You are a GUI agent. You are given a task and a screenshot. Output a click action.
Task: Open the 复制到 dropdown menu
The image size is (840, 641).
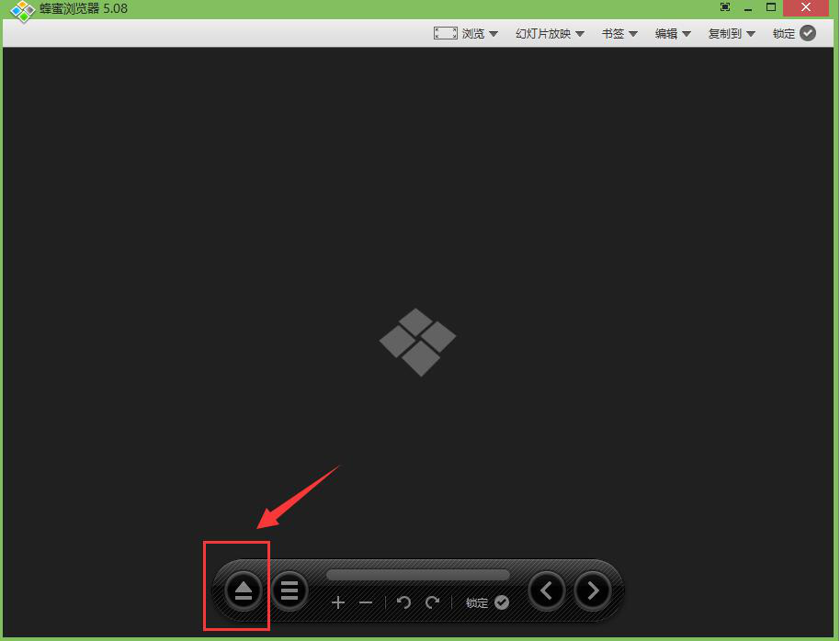732,34
